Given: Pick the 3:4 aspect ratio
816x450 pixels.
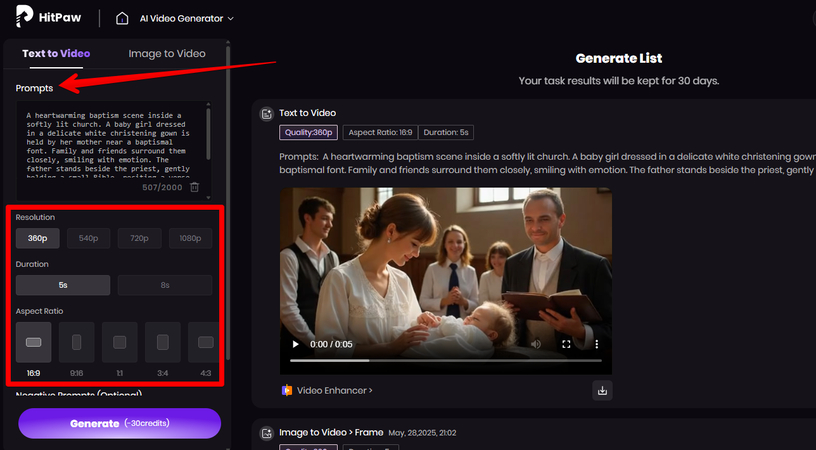Looking at the screenshot, I should [163, 342].
